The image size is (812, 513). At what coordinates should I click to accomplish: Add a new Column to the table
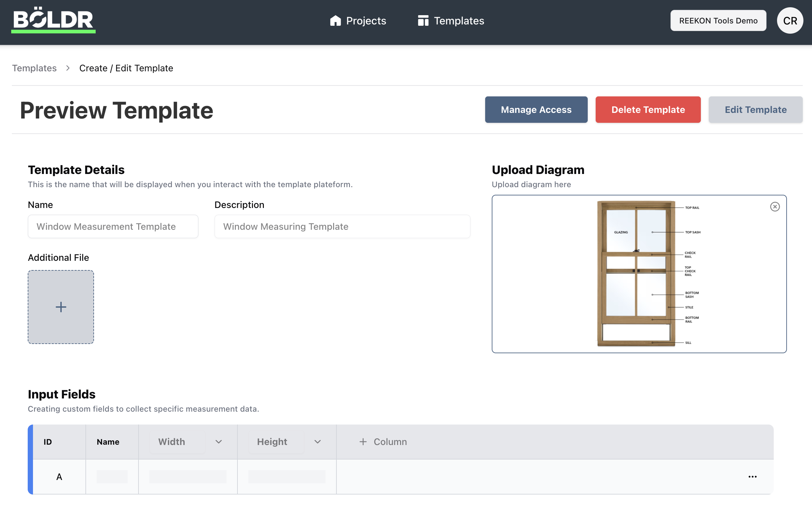383,441
